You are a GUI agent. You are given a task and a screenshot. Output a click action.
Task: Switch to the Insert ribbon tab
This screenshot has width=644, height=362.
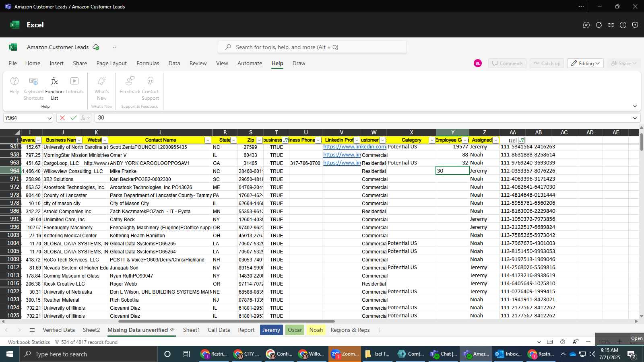(x=57, y=63)
